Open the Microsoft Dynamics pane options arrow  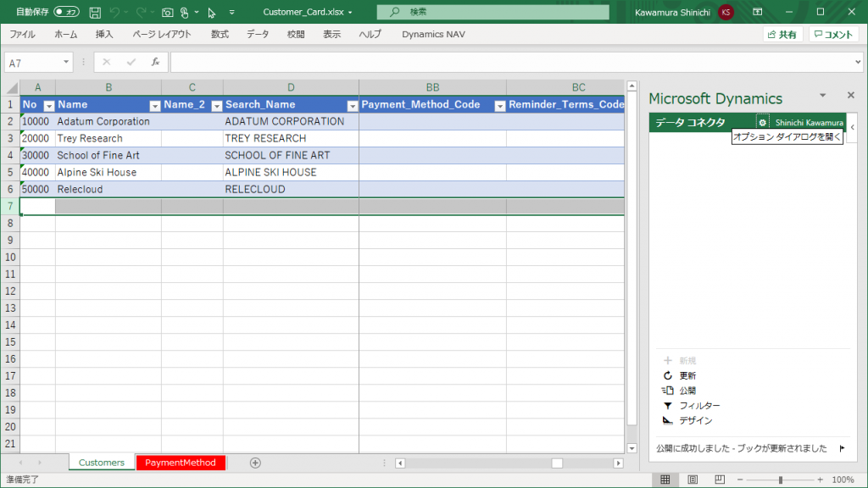click(x=822, y=96)
